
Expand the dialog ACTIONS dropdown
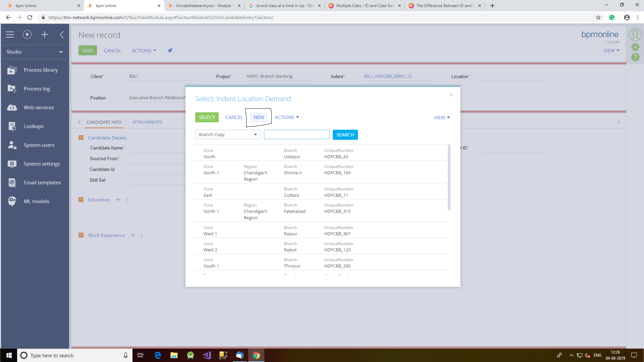(x=287, y=117)
